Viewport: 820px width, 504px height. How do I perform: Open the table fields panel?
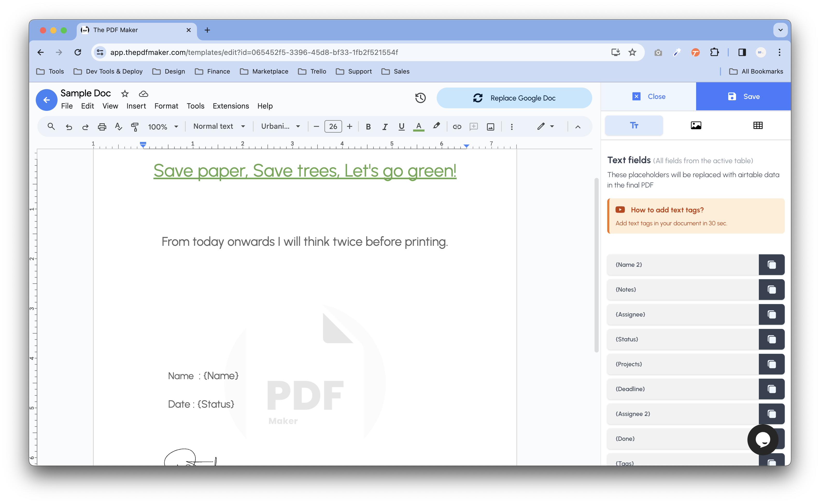coord(758,125)
